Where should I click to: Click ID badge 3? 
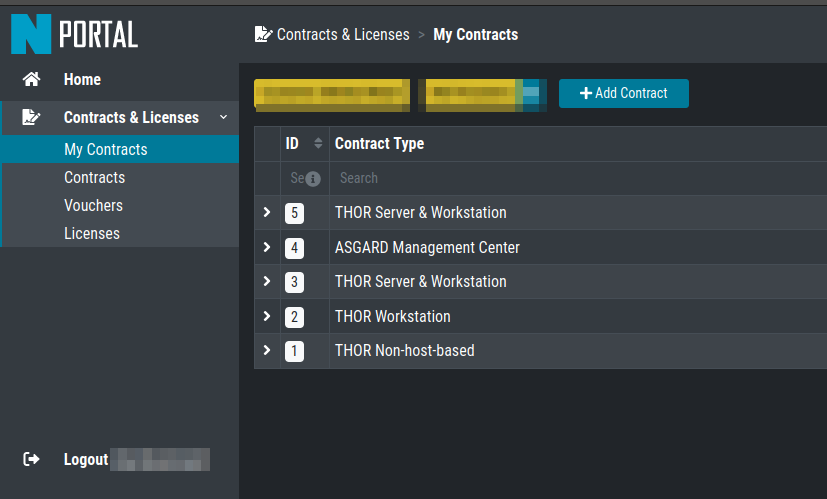tap(294, 282)
